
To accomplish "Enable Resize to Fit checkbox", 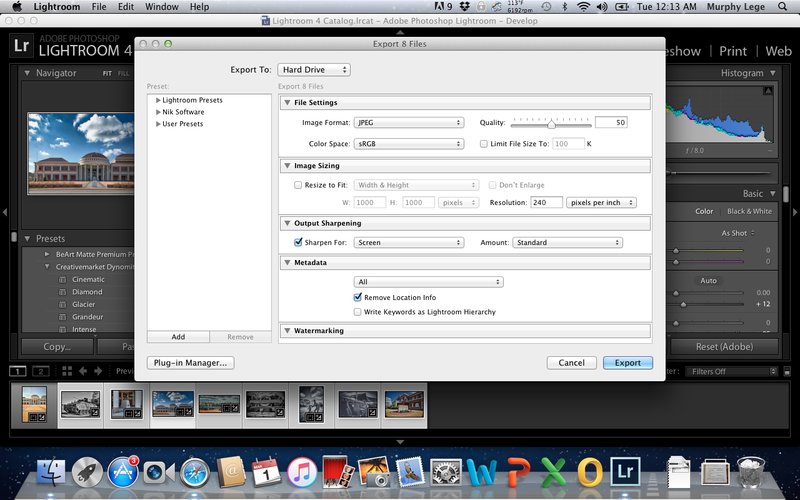I will tap(298, 185).
